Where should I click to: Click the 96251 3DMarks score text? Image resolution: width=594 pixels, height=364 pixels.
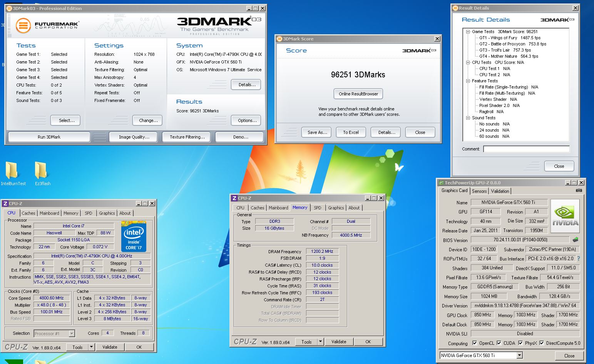click(x=358, y=75)
